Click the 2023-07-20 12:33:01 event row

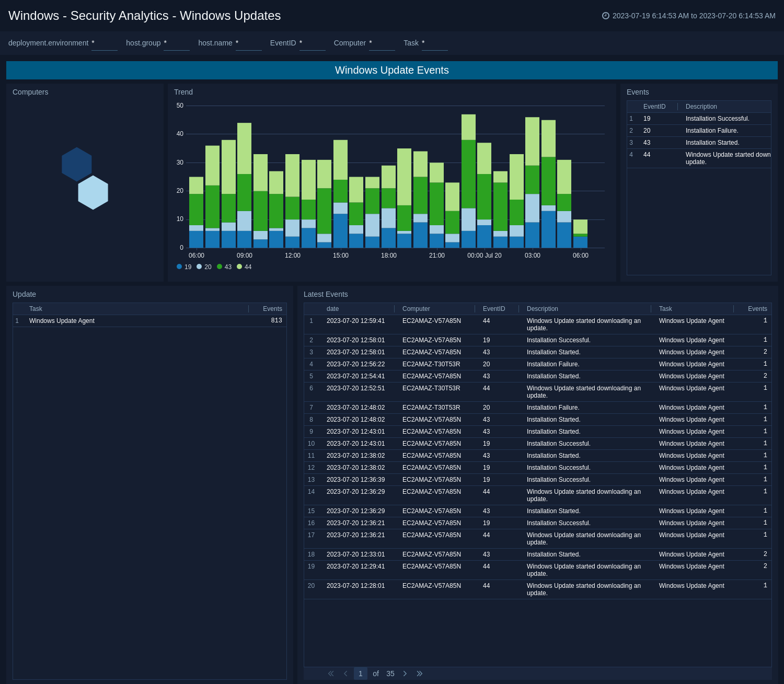pyautogui.click(x=537, y=554)
